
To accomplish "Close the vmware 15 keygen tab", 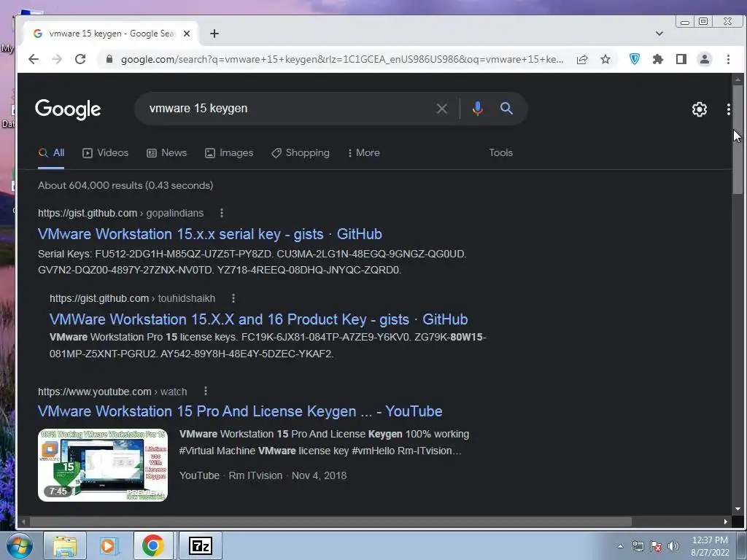I will tap(187, 34).
